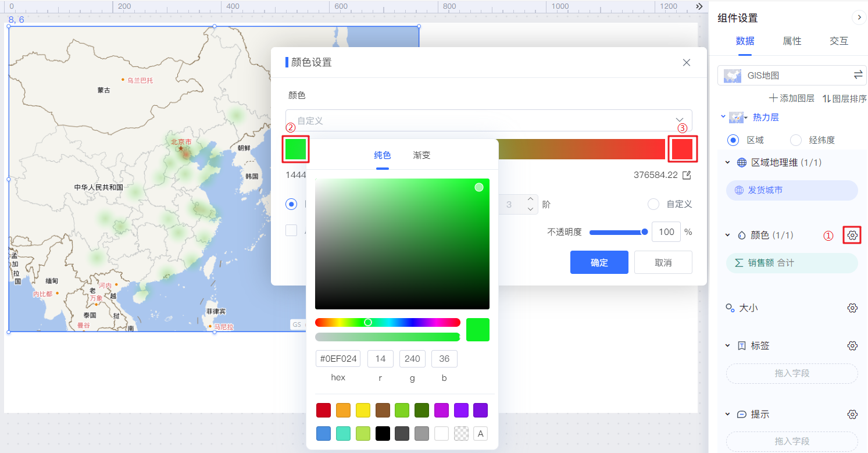Image resolution: width=868 pixels, height=453 pixels.
Task: Pick the red preset color swatch
Action: tap(323, 410)
